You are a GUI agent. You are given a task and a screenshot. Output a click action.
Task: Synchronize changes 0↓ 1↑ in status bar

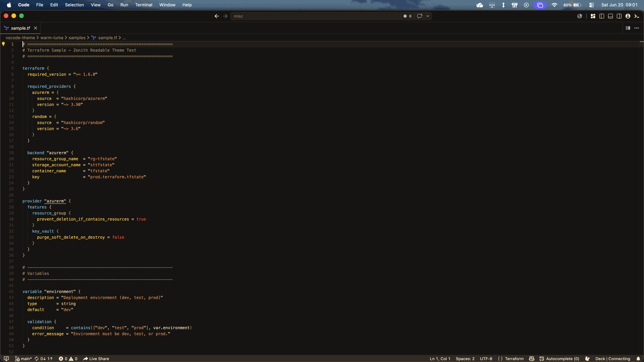point(44,358)
